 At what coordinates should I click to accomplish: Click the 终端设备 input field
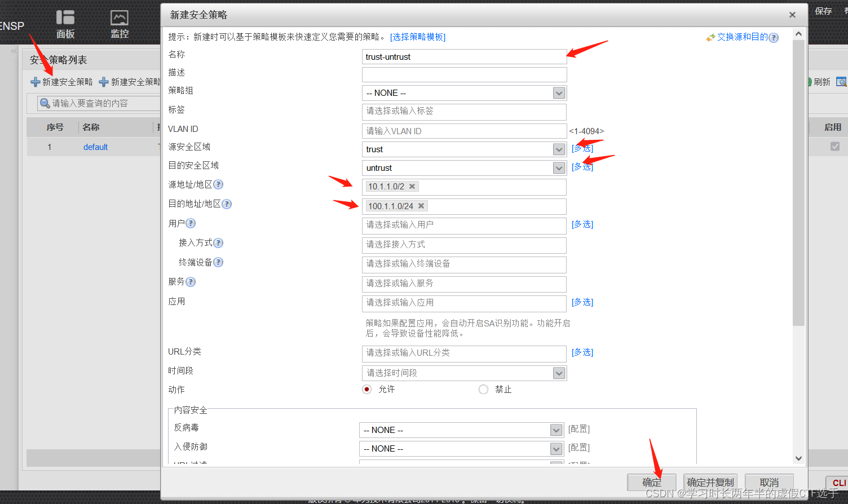464,264
